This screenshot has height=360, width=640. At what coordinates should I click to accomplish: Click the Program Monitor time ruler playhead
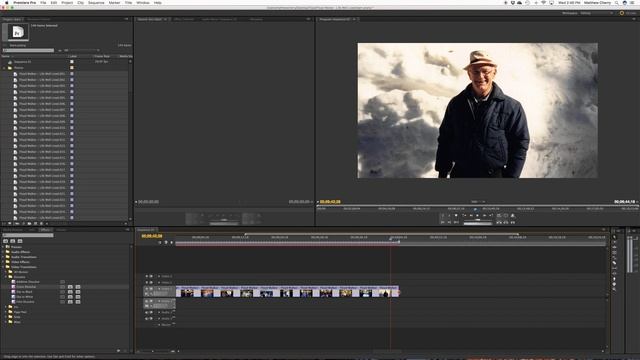pyautogui.click(x=475, y=209)
